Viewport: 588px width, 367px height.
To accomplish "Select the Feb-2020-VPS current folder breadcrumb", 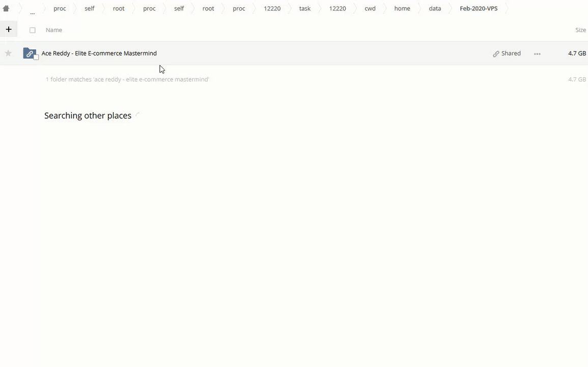I will pos(479,9).
